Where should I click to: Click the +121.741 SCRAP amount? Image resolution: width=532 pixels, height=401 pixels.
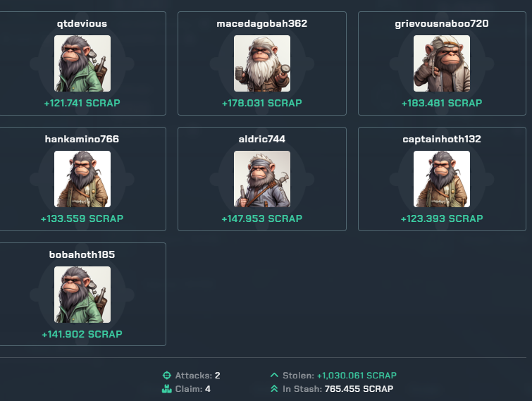[x=82, y=103]
